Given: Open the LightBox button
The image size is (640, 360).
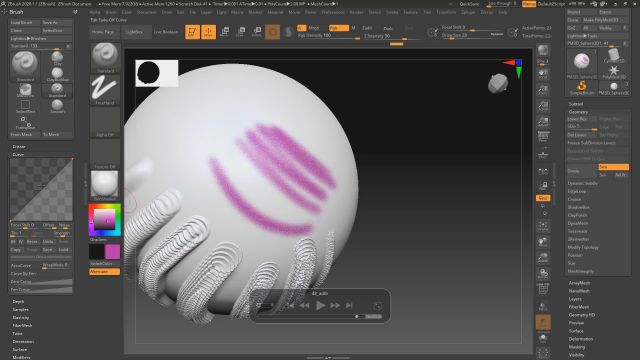Looking at the screenshot, I should point(136,32).
